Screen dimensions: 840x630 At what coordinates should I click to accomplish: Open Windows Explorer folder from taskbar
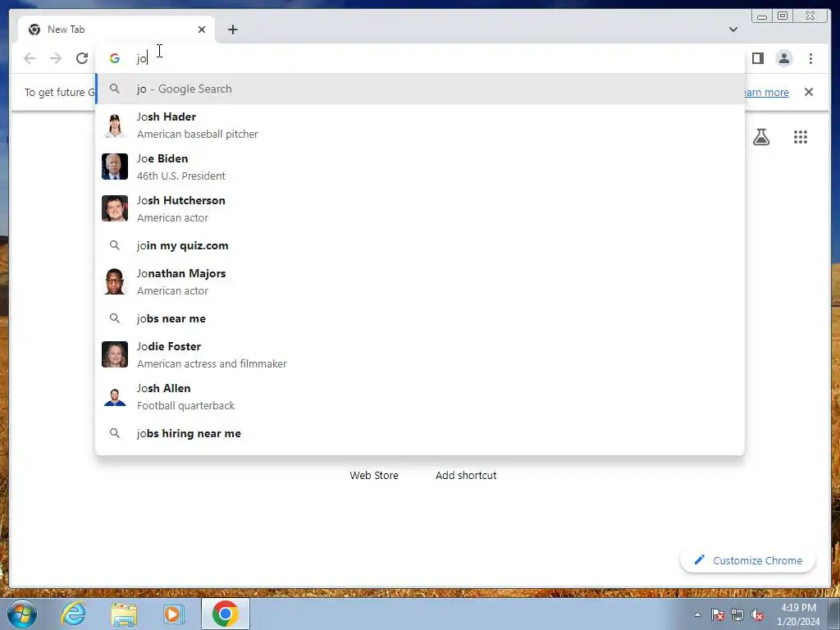point(124,614)
